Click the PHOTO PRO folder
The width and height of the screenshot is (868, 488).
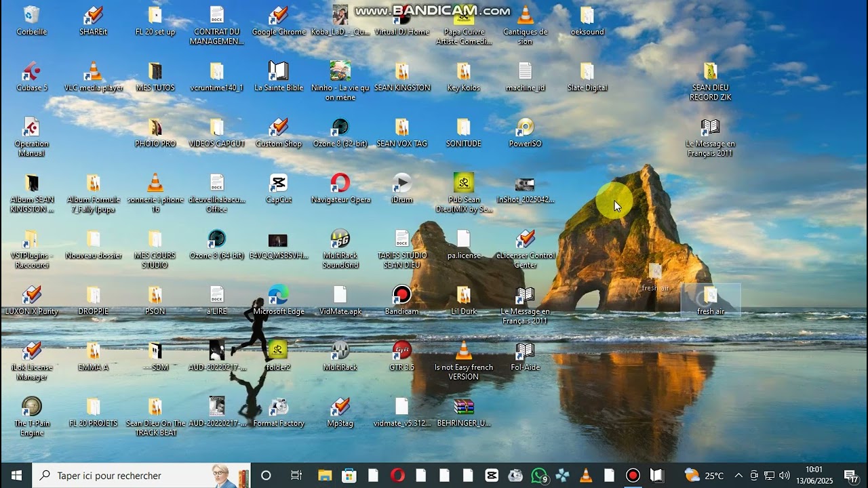click(x=155, y=133)
